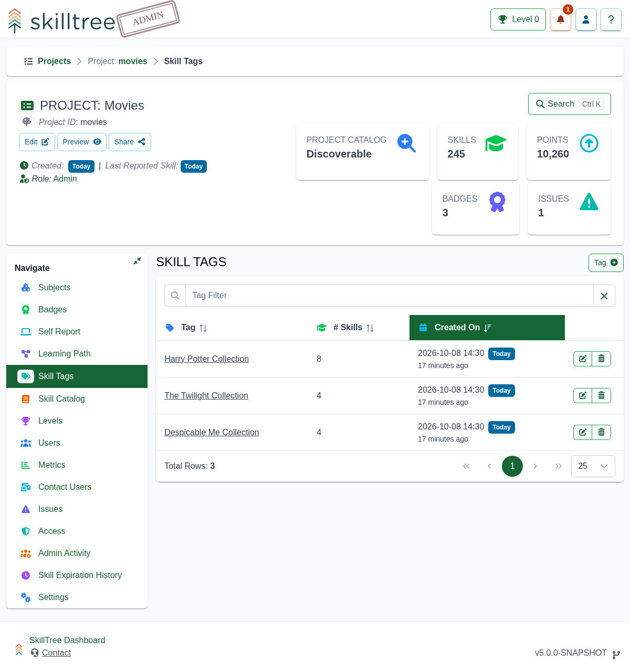Go to next page of results

[x=535, y=466]
